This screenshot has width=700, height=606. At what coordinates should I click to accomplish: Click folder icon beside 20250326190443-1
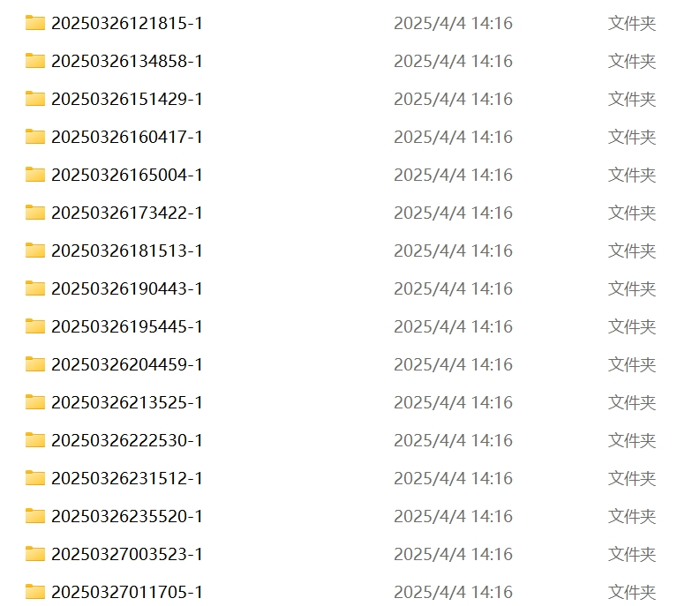click(x=35, y=288)
